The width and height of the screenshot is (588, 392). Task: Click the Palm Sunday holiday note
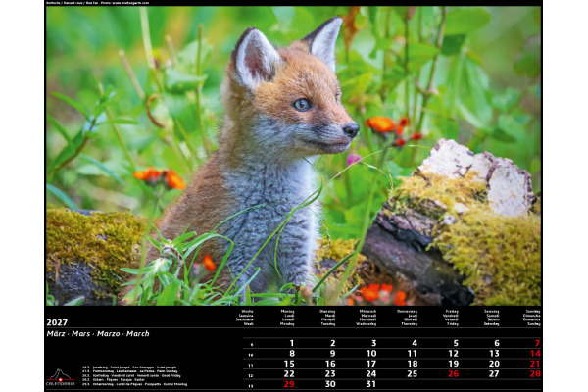[x=129, y=371]
